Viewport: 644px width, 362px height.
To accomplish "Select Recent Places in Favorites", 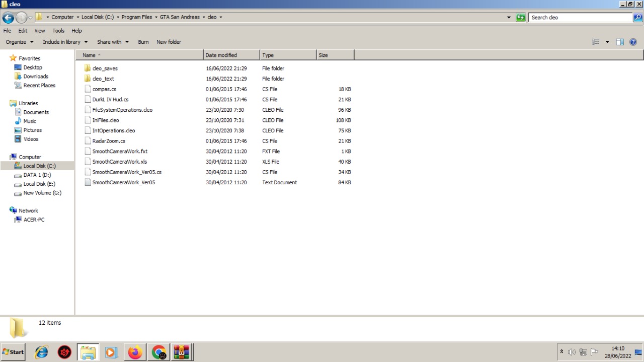I will (x=39, y=86).
